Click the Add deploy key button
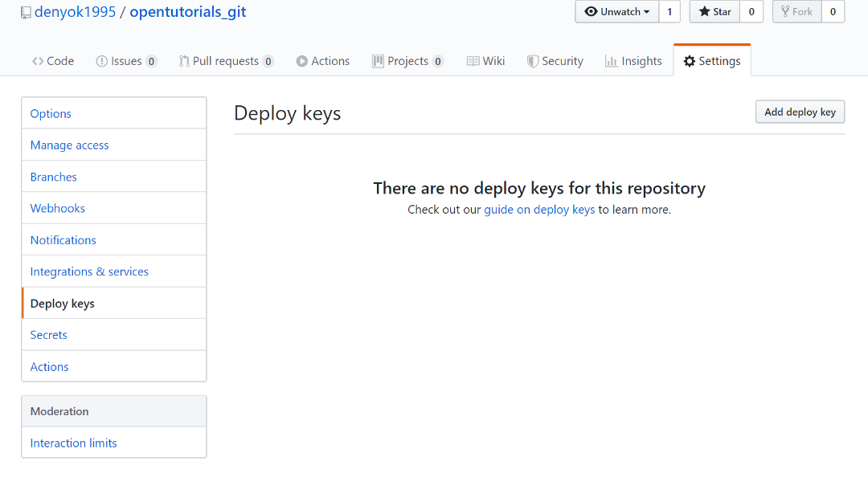 coord(800,112)
